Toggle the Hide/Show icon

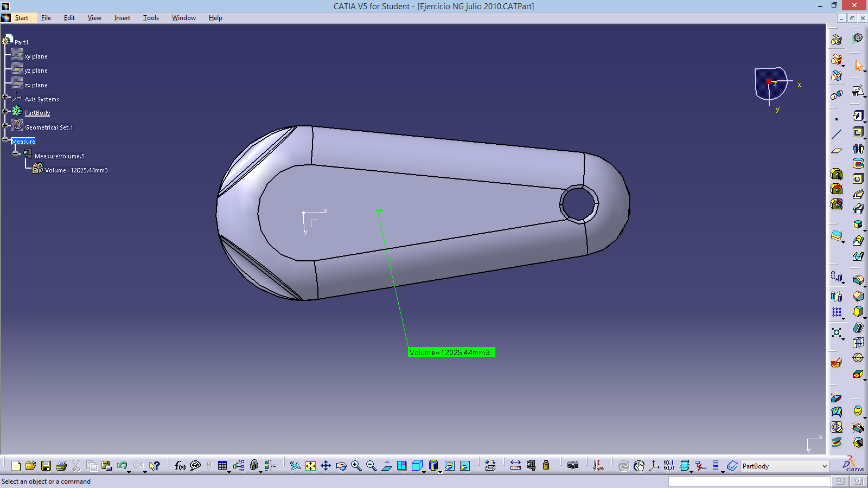(450, 466)
